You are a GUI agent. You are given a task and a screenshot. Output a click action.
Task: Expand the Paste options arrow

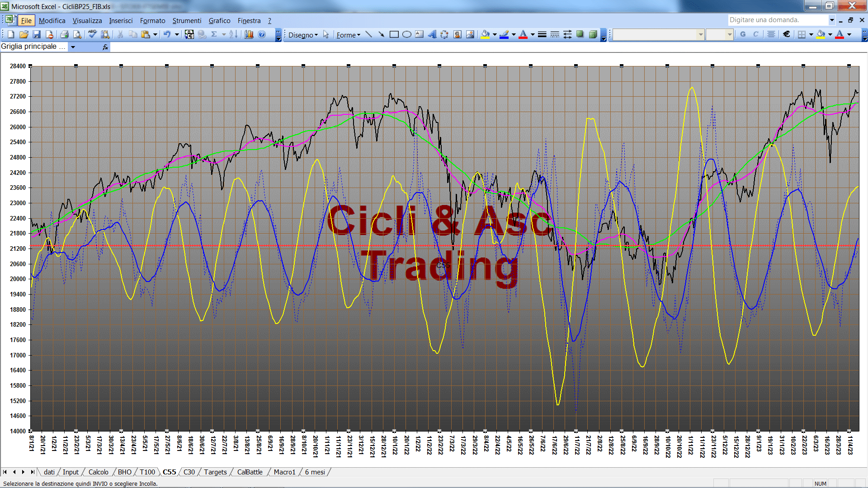click(155, 34)
